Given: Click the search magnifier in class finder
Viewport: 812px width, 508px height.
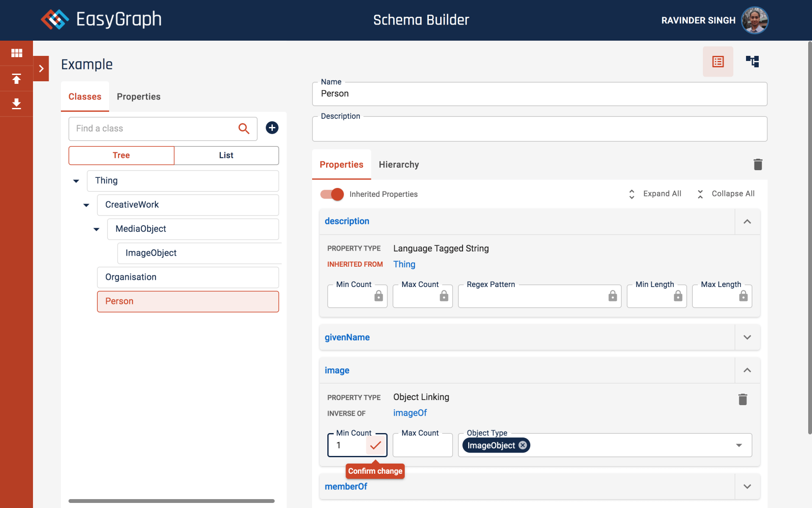Looking at the screenshot, I should click(x=244, y=128).
